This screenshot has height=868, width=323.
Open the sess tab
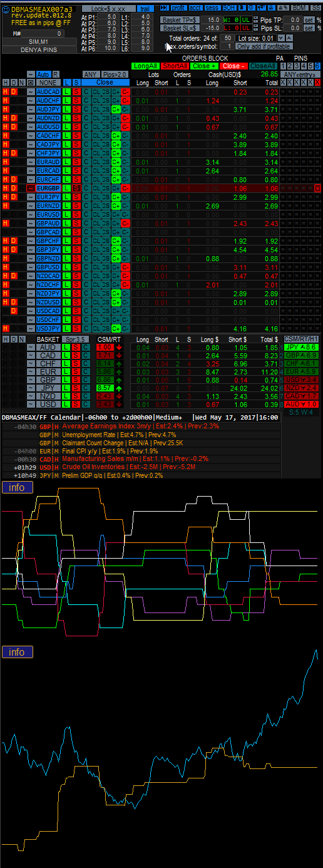click(213, 8)
